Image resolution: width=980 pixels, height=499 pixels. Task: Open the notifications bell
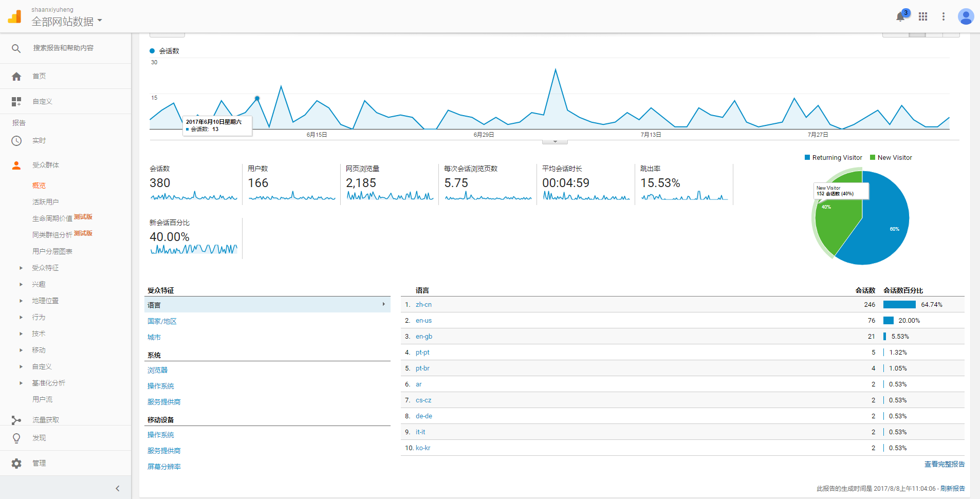900,17
